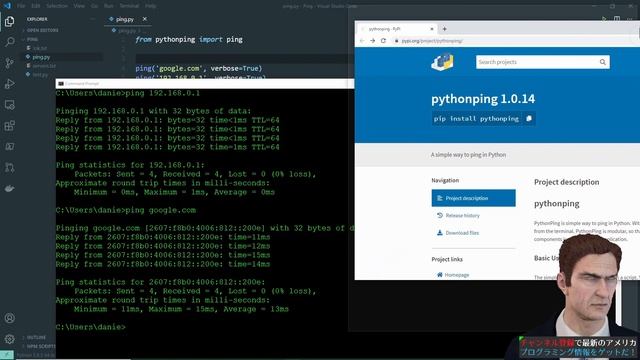Open the Edit menu in VS Code

pyautogui.click(x=36, y=6)
